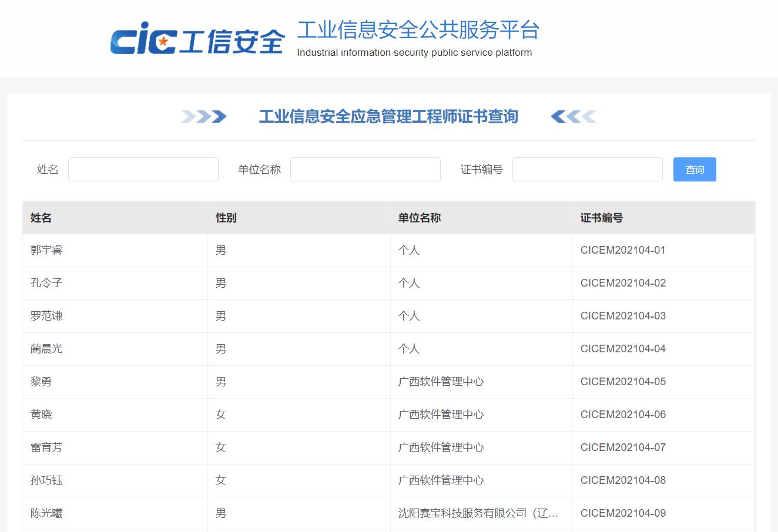Click the left-pointing arrows decoration beside title

coord(573,117)
